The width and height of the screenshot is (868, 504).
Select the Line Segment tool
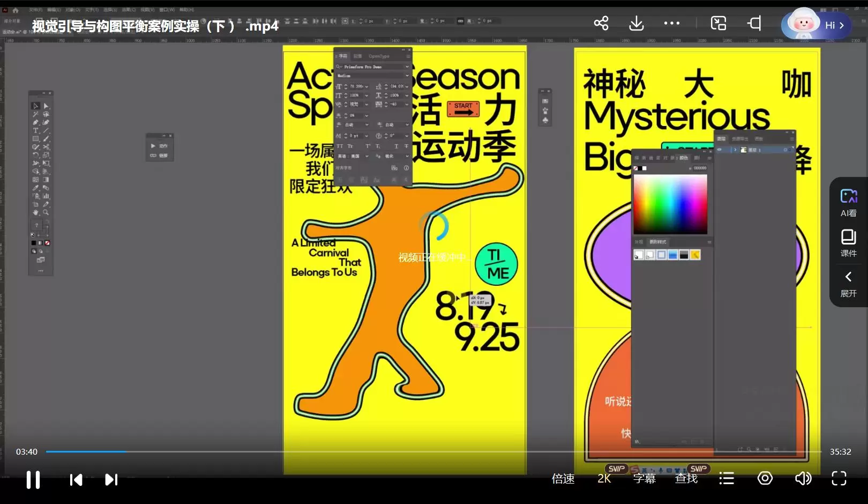pyautogui.click(x=46, y=130)
